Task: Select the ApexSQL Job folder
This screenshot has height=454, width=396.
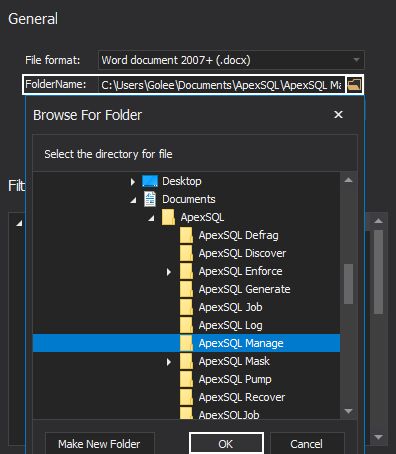Action: (x=230, y=307)
